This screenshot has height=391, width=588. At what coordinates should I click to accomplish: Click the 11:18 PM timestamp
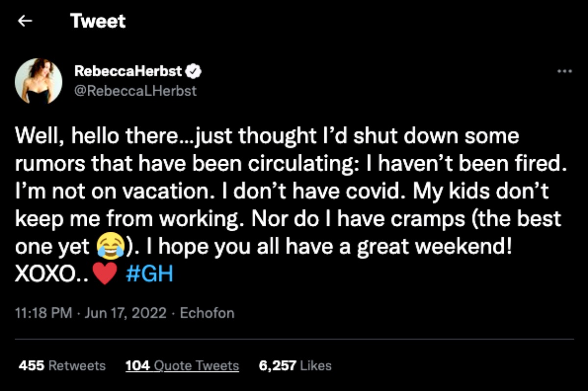44,313
